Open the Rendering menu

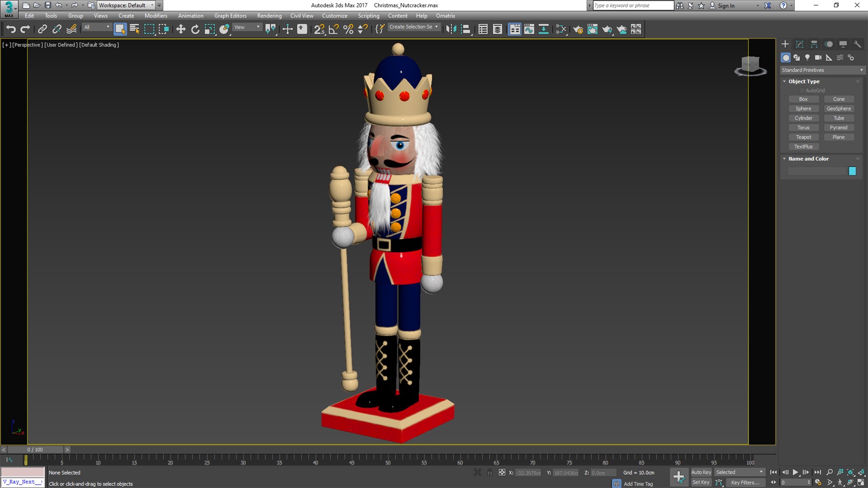click(x=269, y=16)
